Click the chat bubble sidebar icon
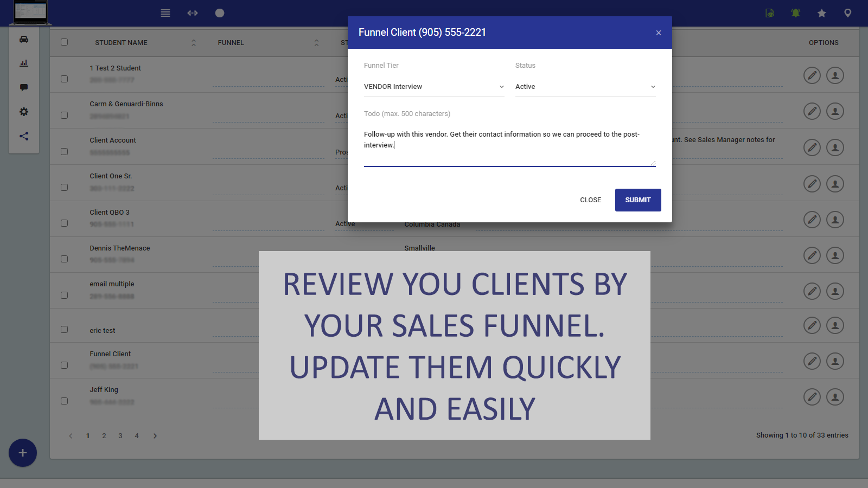Image resolution: width=868 pixels, height=488 pixels. (24, 87)
